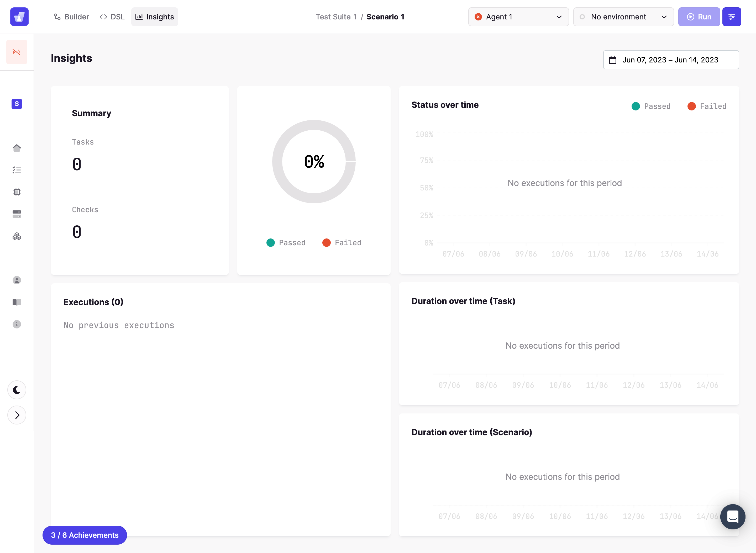Switch to the DSL tab
The height and width of the screenshot is (553, 756).
(x=112, y=17)
